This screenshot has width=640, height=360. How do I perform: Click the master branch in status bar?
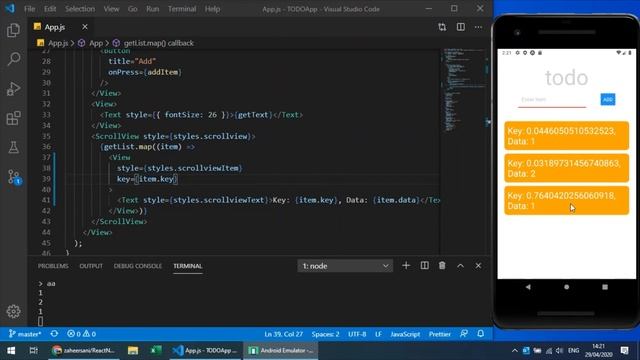coord(24,334)
